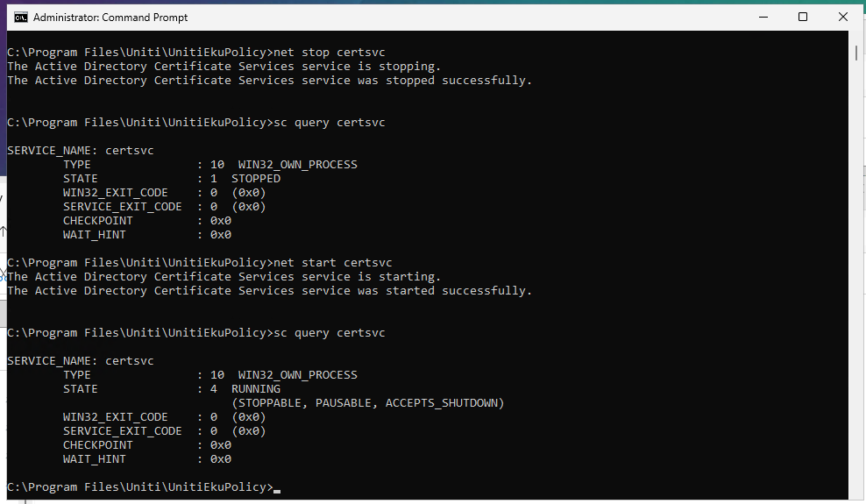Click the blinking cursor at the last prompt
This screenshot has width=866, height=504.
(x=277, y=488)
